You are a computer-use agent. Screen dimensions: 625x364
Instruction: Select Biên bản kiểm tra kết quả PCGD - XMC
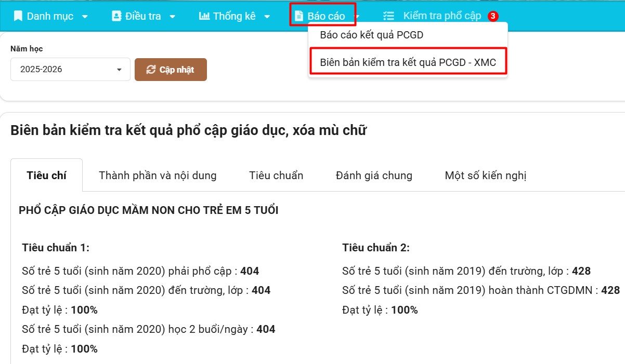tap(408, 62)
